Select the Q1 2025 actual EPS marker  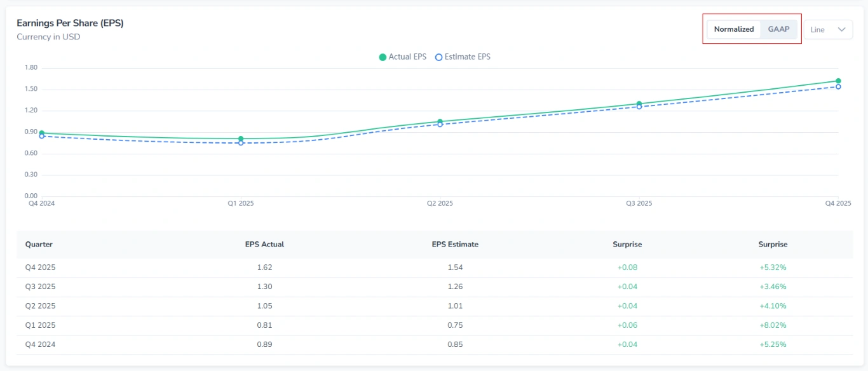[x=240, y=138]
